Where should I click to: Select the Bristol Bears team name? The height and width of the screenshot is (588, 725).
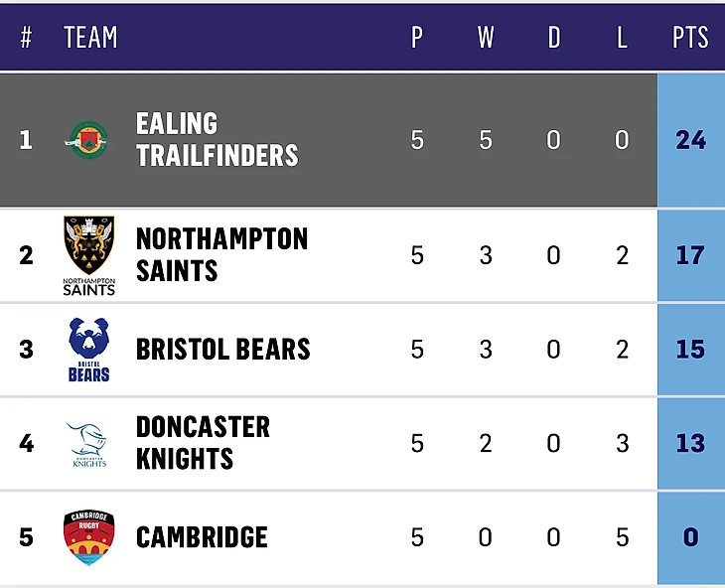(x=222, y=350)
